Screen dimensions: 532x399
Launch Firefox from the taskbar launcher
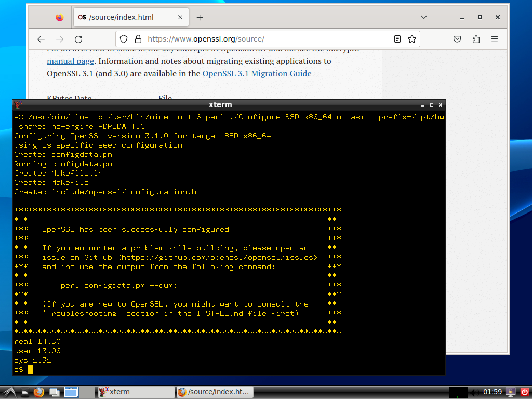[39, 392]
